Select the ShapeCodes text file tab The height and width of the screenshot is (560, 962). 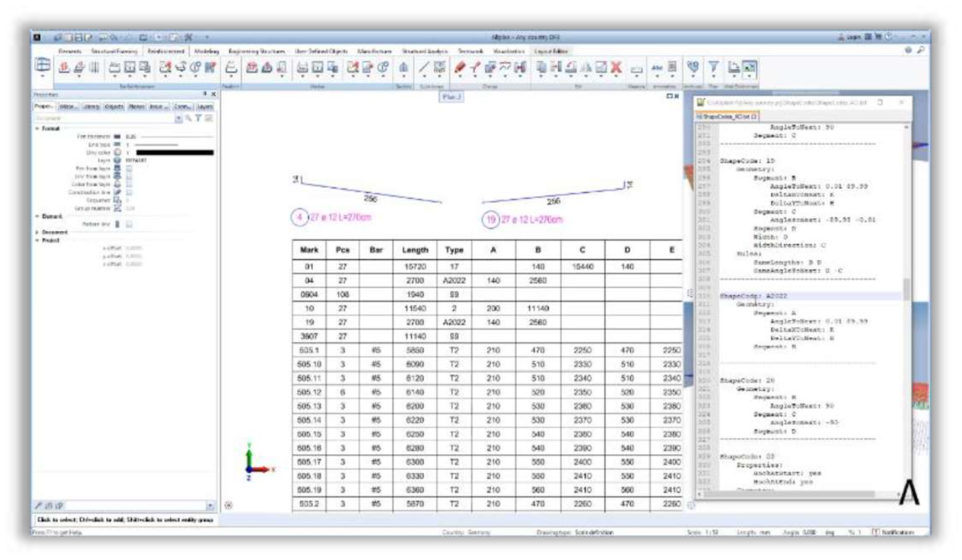(x=726, y=117)
